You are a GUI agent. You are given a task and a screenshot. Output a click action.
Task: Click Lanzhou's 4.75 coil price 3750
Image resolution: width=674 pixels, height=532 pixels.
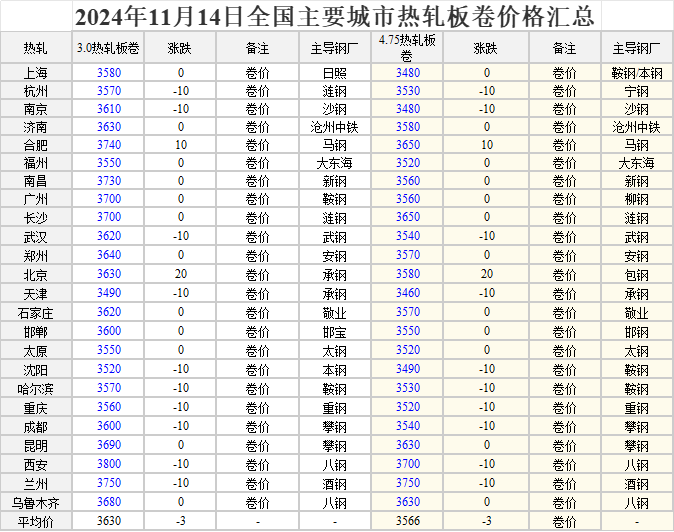coord(408,482)
